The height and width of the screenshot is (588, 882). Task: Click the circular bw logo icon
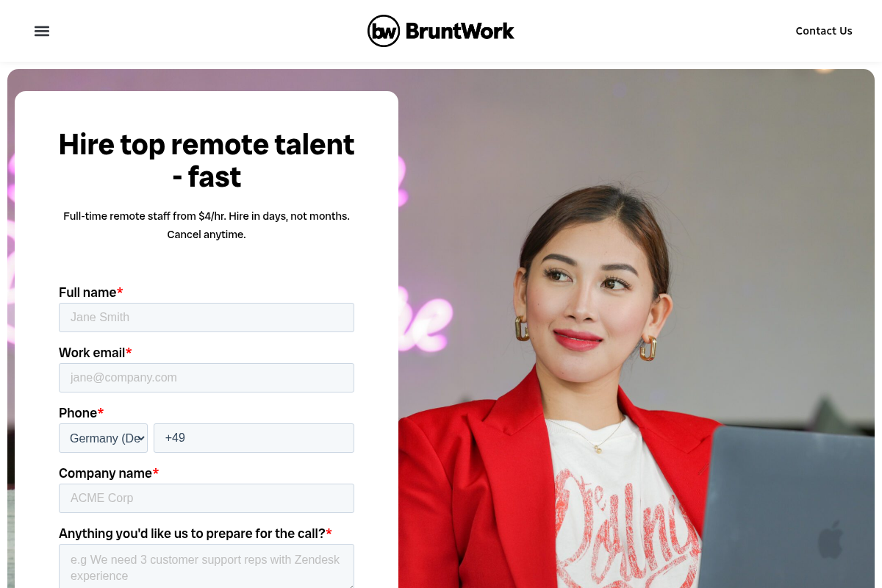384,31
